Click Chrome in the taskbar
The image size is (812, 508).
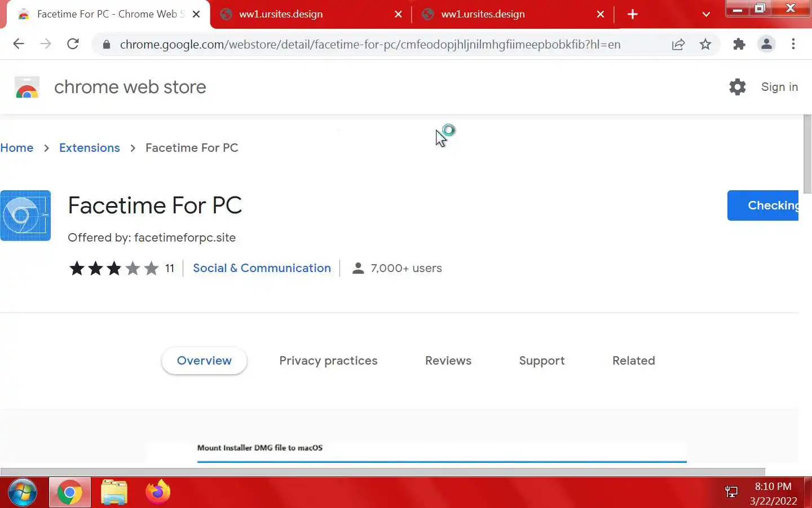coord(70,493)
